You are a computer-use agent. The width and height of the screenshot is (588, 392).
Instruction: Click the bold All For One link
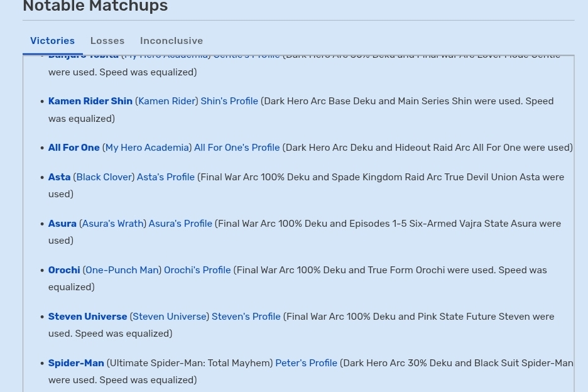click(74, 148)
